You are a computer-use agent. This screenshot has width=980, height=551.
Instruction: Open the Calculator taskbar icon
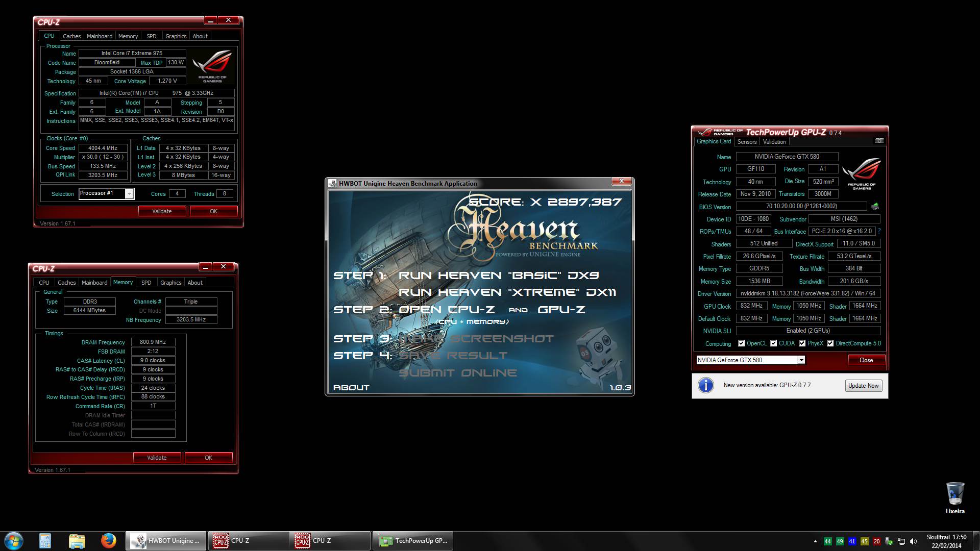[x=45, y=541]
